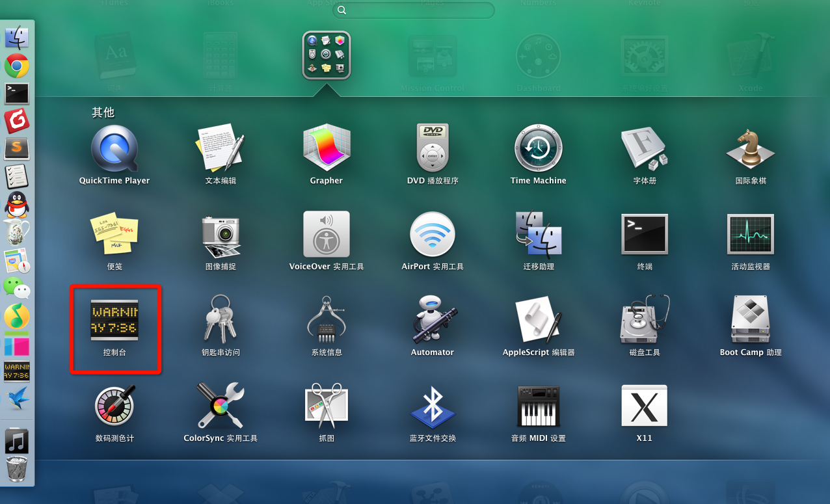The height and width of the screenshot is (504, 830).
Task: Click the open 其他 folder icon
Action: tap(327, 55)
